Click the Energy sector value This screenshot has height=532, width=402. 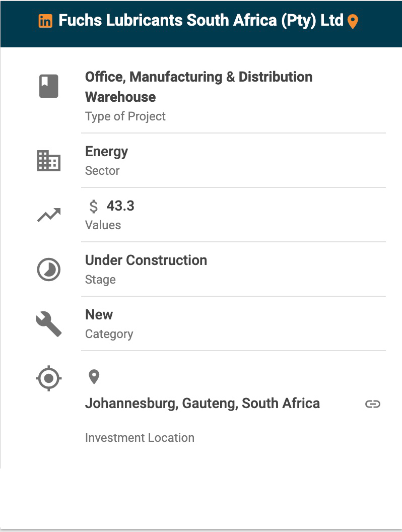106,152
